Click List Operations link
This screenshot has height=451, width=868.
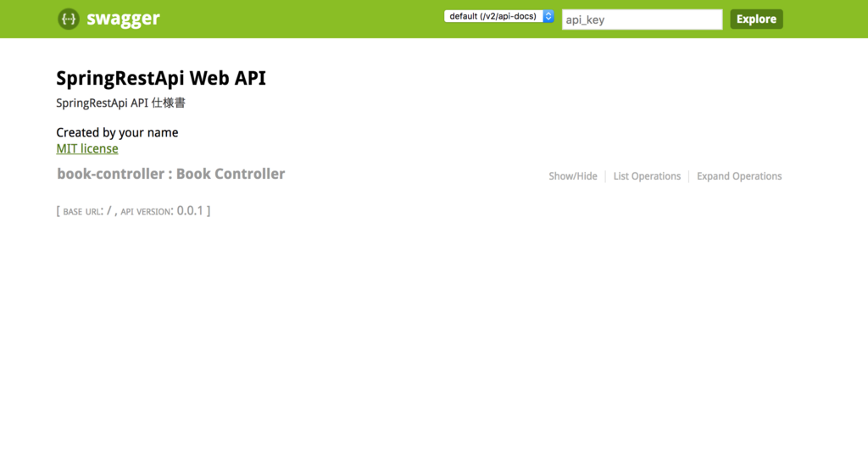pyautogui.click(x=647, y=176)
